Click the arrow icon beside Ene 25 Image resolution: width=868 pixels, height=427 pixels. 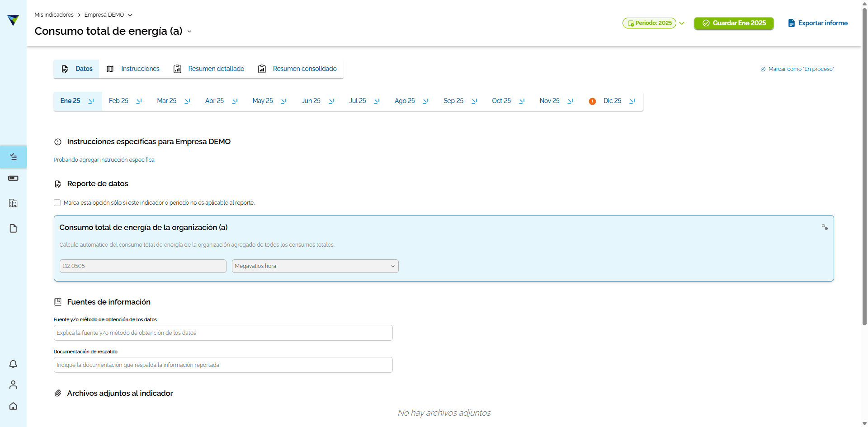click(91, 101)
